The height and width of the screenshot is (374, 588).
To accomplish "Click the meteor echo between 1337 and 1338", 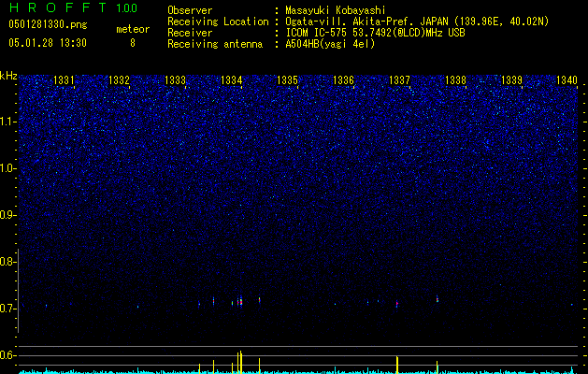I will pyautogui.click(x=437, y=299).
